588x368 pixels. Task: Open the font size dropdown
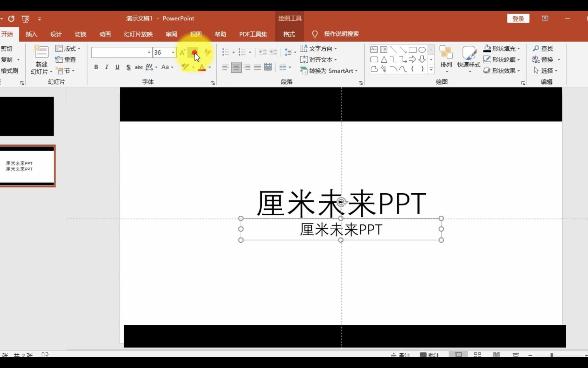click(x=173, y=52)
